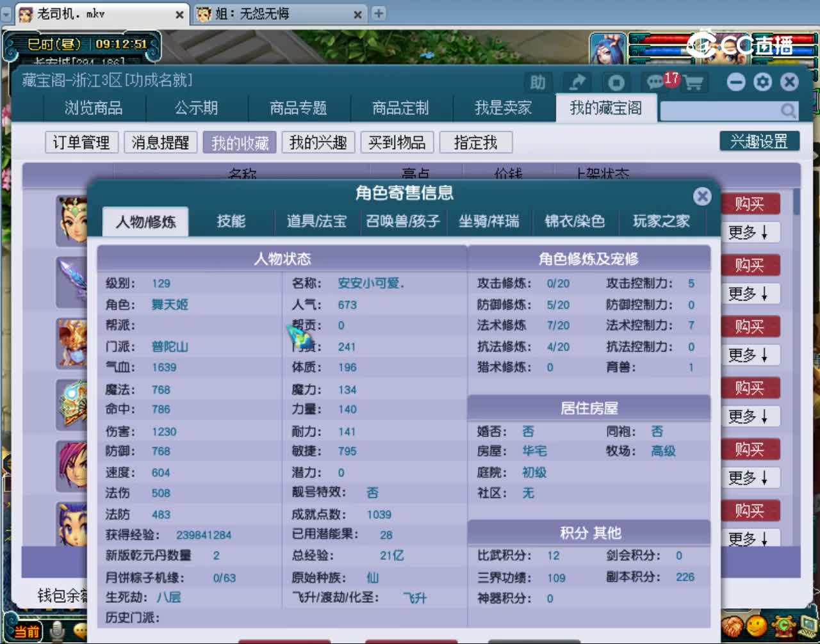The image size is (820, 644).
Task: Click 购买 for the fifth listing
Action: [x=750, y=449]
